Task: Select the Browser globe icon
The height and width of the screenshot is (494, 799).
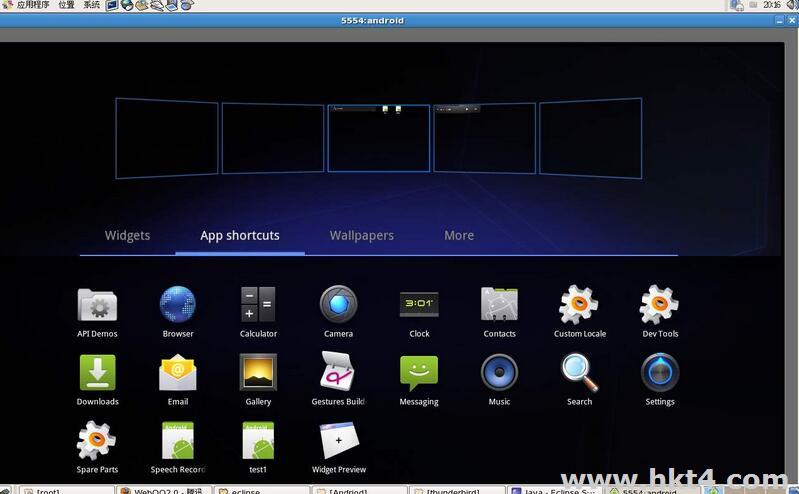Action: coord(178,304)
